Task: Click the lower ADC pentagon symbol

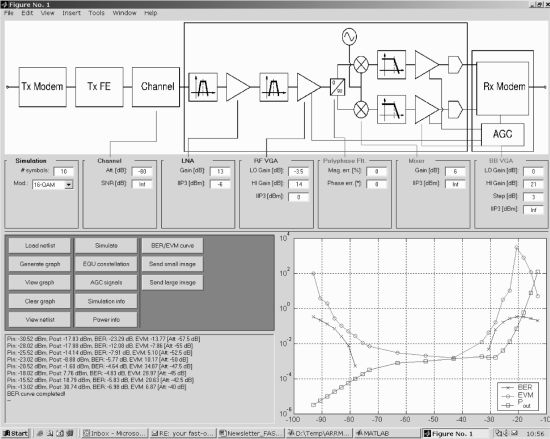Action: 456,110
